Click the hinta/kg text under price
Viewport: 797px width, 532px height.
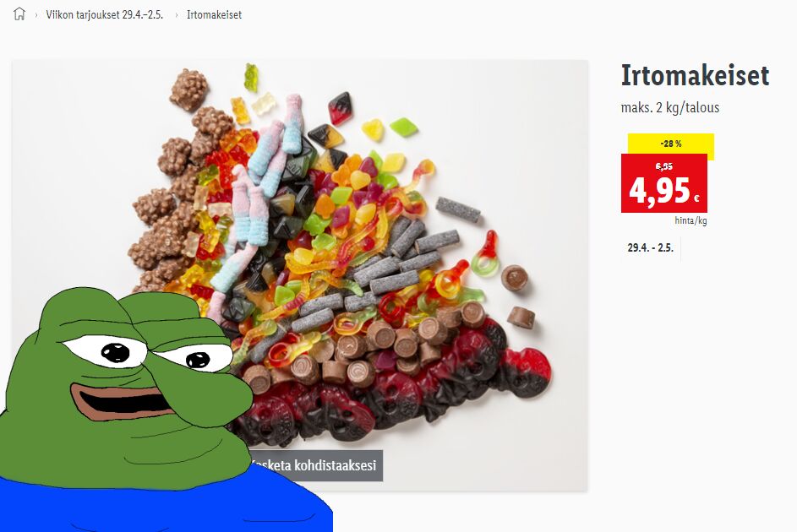(691, 220)
